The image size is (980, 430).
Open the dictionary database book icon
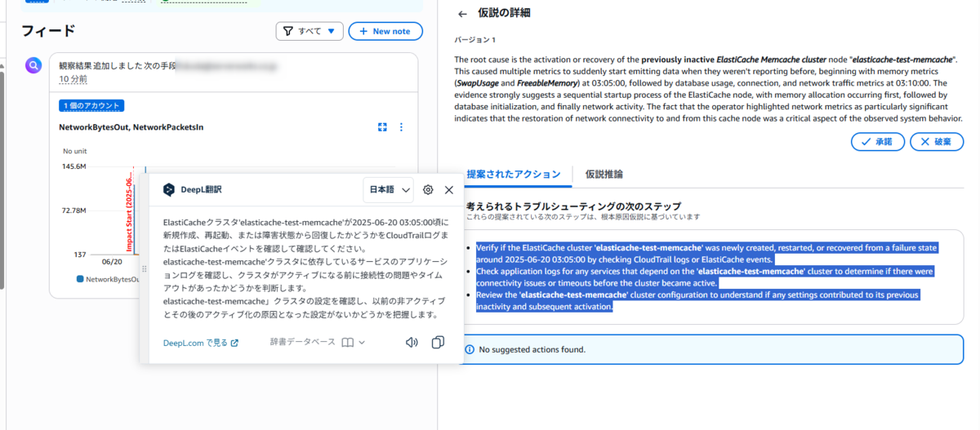tap(348, 343)
